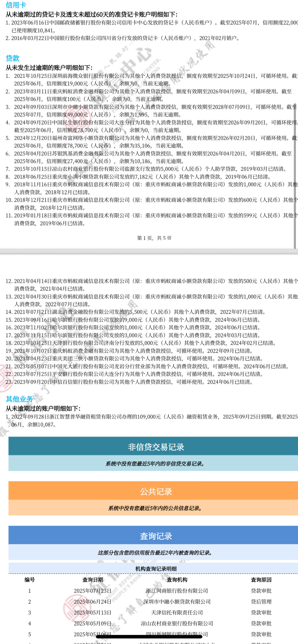
Task: Click the 深圳市中融小额贷款 loan entry in 贷款 list
Action: 151,110
